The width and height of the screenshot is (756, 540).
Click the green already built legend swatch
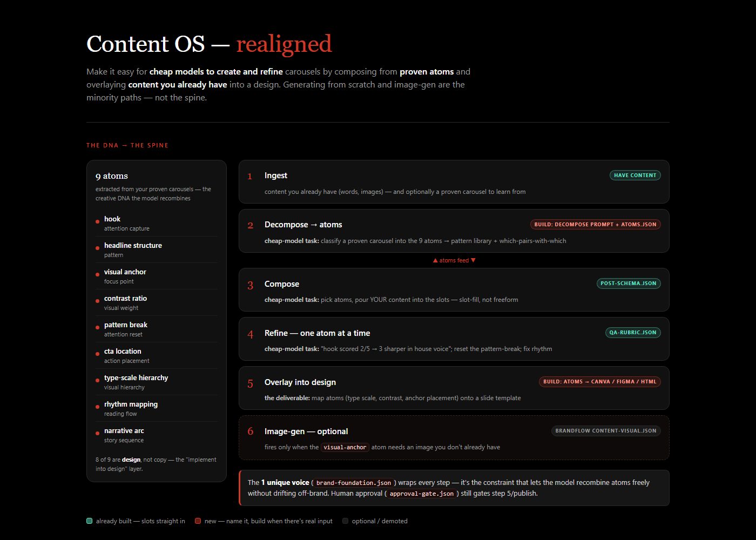click(x=90, y=521)
